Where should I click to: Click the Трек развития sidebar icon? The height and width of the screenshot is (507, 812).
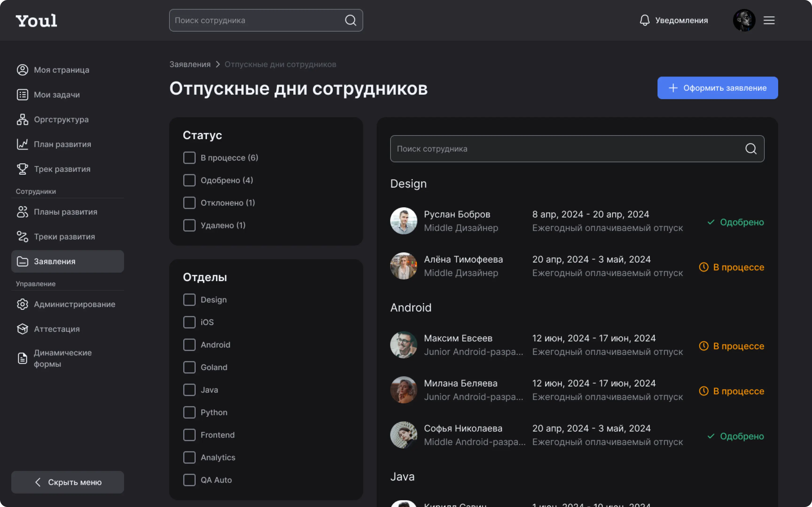[x=22, y=169]
